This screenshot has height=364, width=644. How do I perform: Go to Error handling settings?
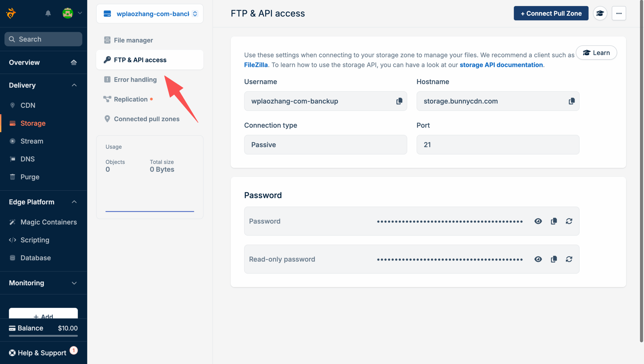coord(135,79)
